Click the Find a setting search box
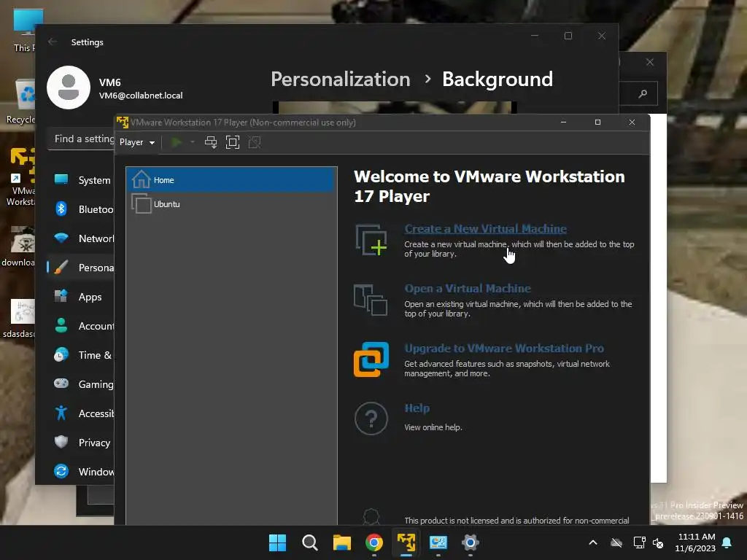Image resolution: width=747 pixels, height=560 pixels. point(81,139)
